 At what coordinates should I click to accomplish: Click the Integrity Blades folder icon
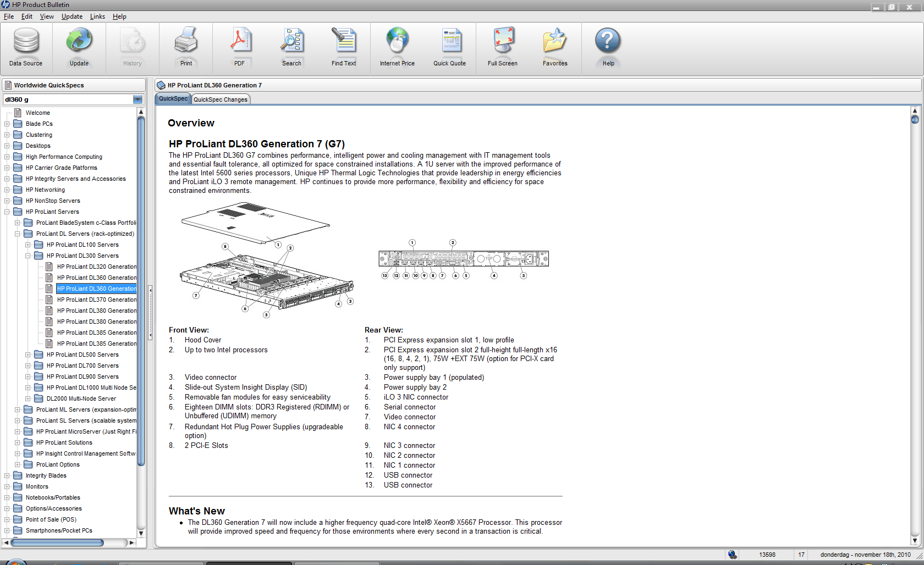coord(18,475)
